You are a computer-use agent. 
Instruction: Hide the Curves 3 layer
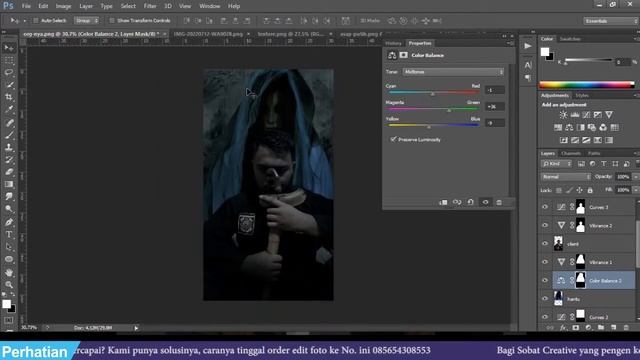(x=545, y=207)
